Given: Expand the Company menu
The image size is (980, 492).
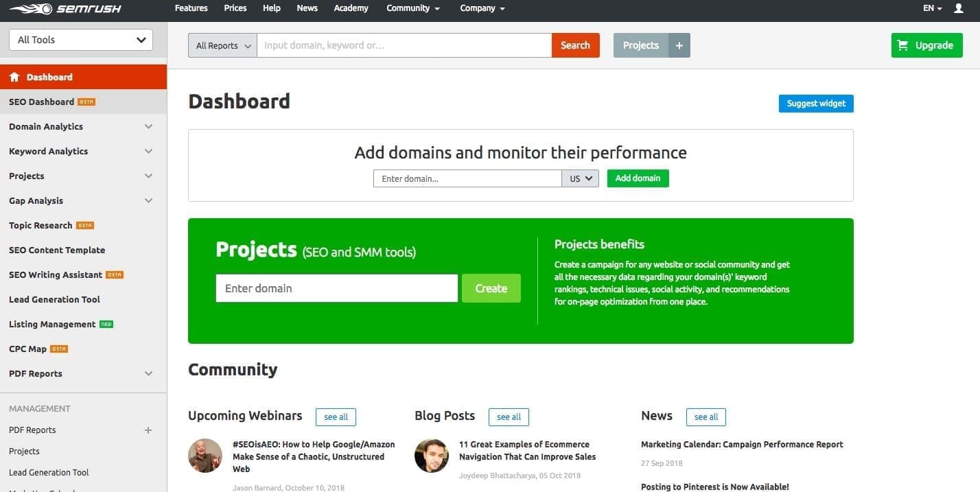Looking at the screenshot, I should (482, 8).
